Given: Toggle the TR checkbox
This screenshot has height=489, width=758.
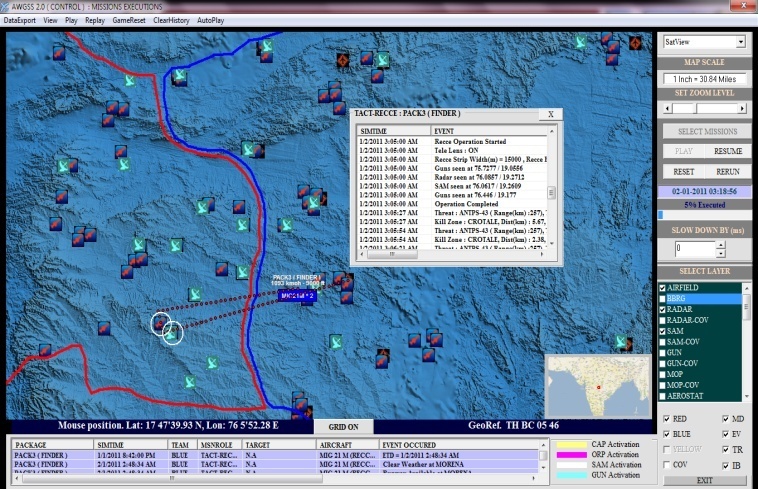Looking at the screenshot, I should click(x=726, y=450).
